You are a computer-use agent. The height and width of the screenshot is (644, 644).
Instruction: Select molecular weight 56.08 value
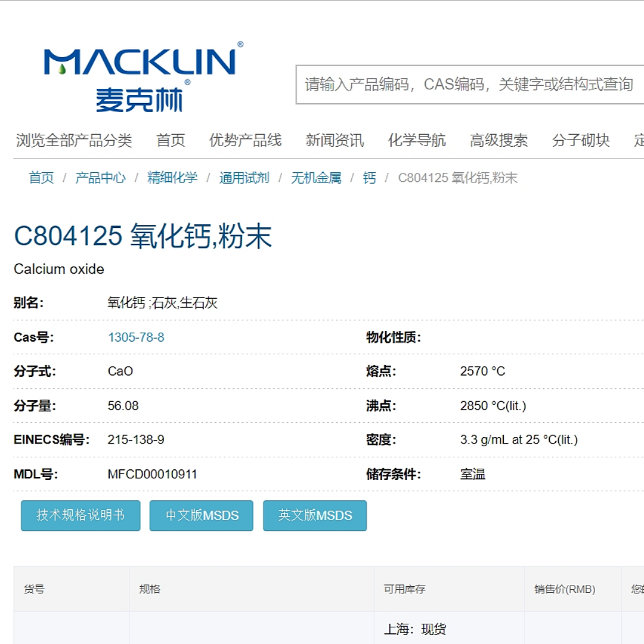pyautogui.click(x=123, y=406)
